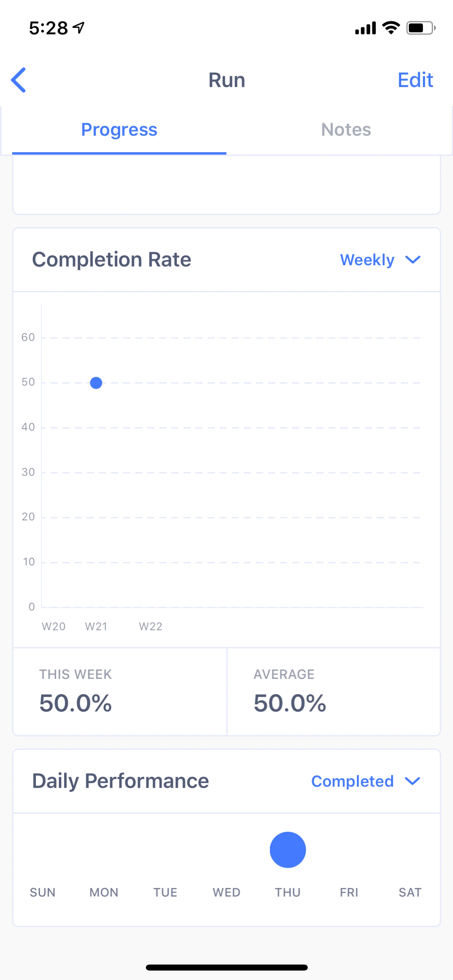This screenshot has width=453, height=980.
Task: Open the Completed filter dropdown
Action: coord(352,782)
